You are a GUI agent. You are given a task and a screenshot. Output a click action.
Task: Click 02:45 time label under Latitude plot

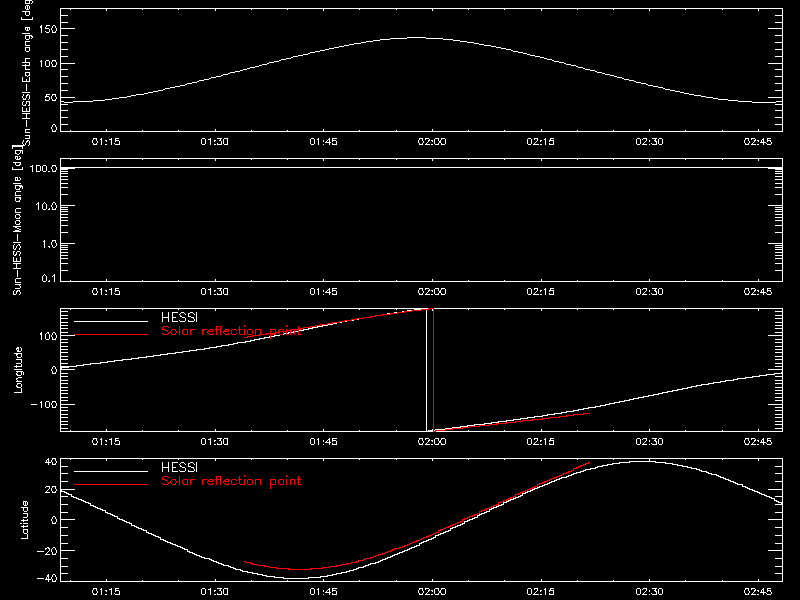pyautogui.click(x=758, y=592)
